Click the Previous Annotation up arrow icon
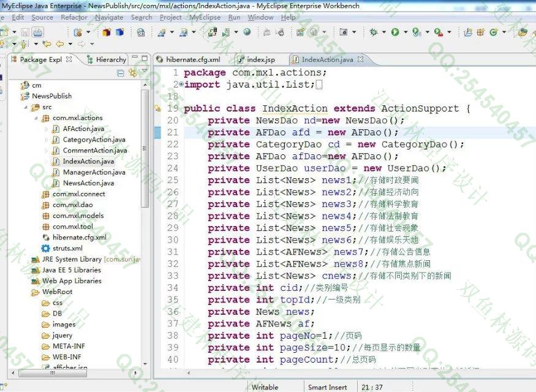Viewport: 536px width, 392px height. tap(24, 43)
